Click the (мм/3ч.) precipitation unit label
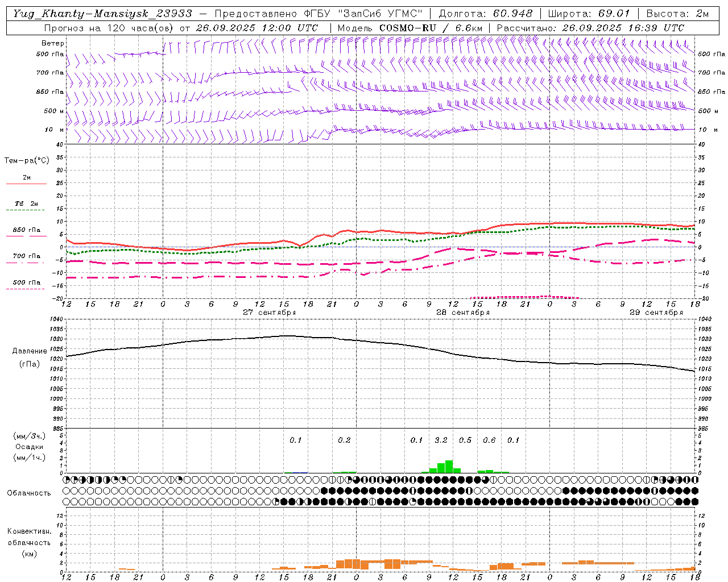Viewport: 728px width, 582px height. pos(30,436)
